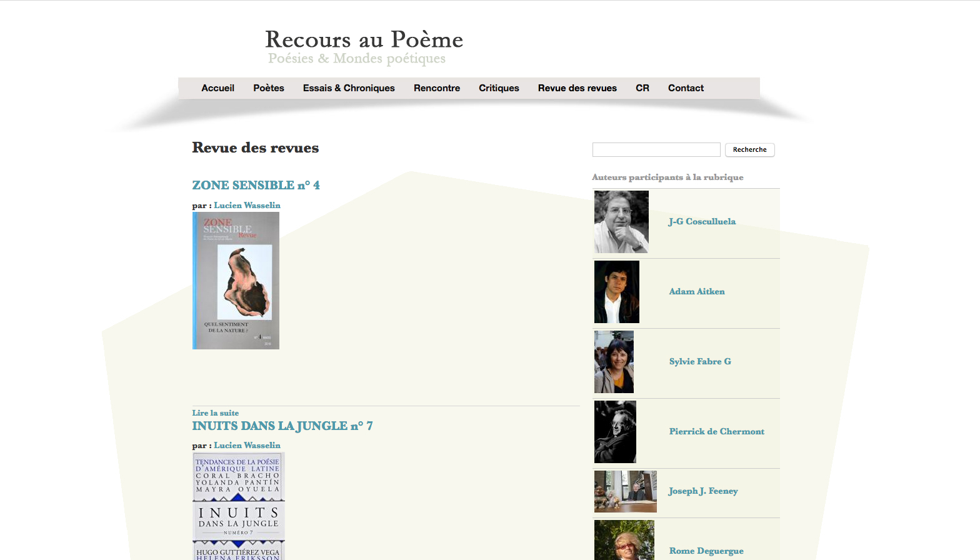980x560 pixels.
Task: Click the Revue des revues page heading
Action: (x=256, y=148)
